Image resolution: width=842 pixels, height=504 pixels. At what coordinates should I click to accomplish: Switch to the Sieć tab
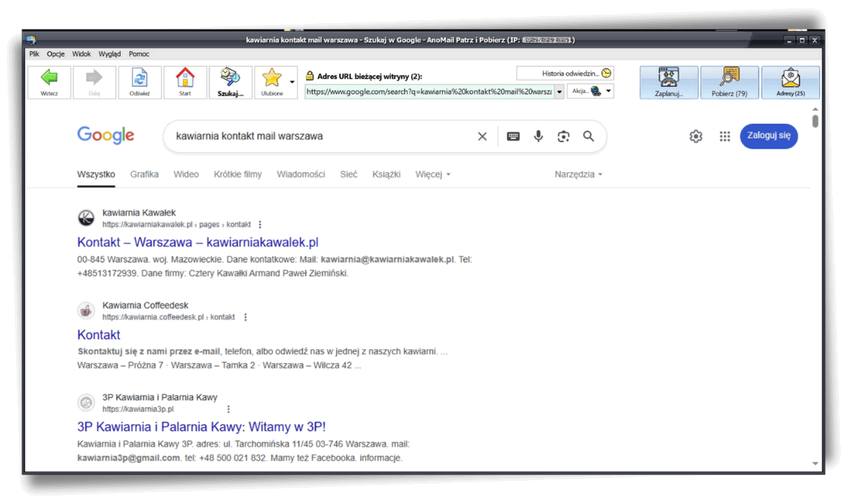[349, 175]
